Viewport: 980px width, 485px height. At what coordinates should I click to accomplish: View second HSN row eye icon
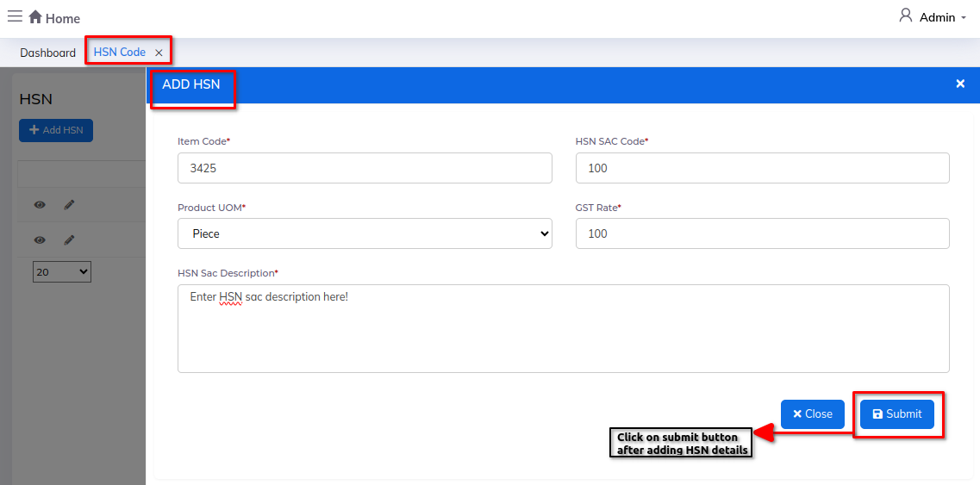tap(40, 239)
